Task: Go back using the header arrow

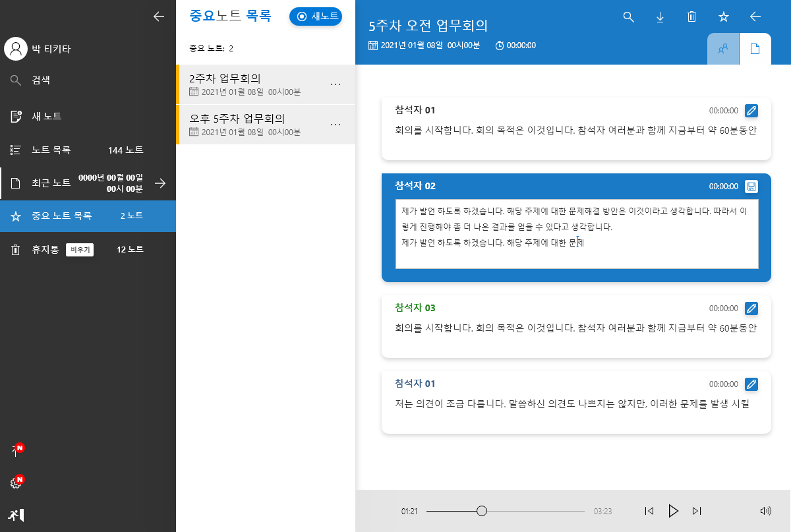Action: pyautogui.click(x=755, y=17)
